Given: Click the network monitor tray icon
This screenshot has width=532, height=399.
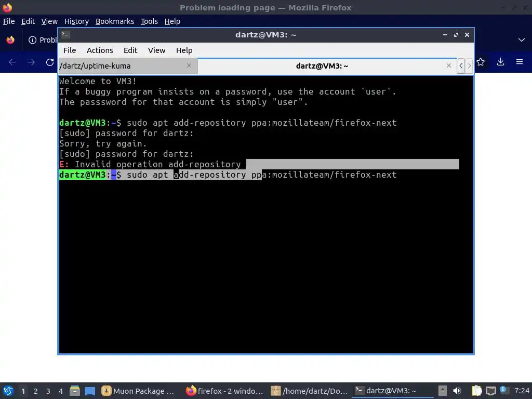Looking at the screenshot, I should (490, 391).
